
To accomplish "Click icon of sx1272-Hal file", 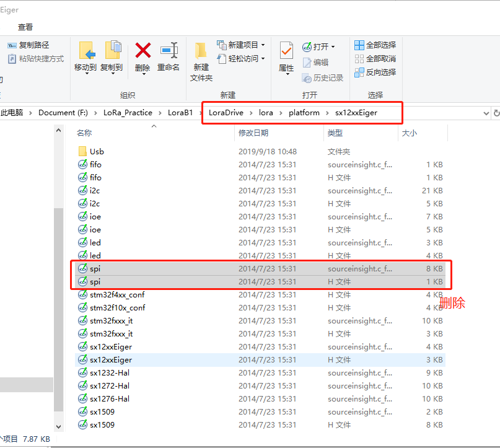I will (x=82, y=385).
